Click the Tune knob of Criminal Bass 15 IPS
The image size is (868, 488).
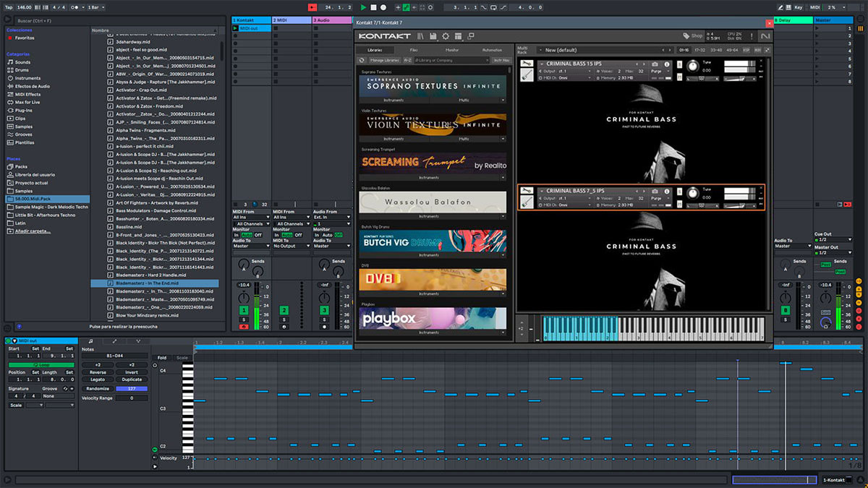click(x=693, y=67)
